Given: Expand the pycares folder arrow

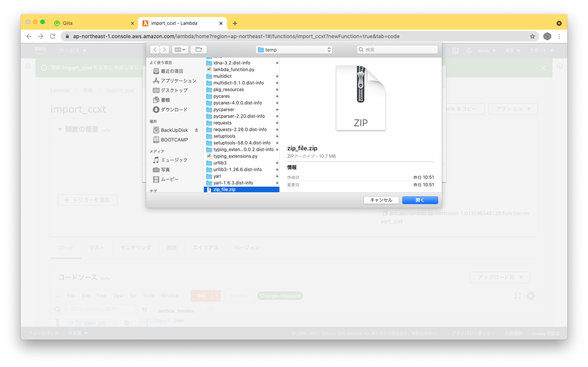Looking at the screenshot, I should coord(277,96).
